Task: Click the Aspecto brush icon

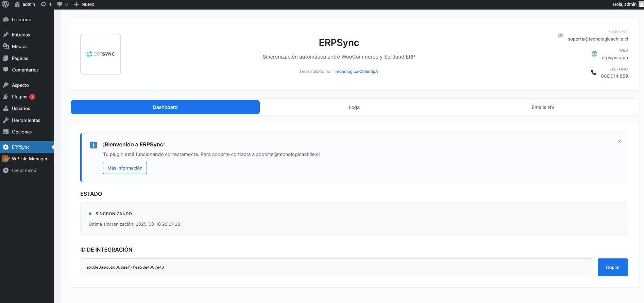Action: (x=6, y=85)
